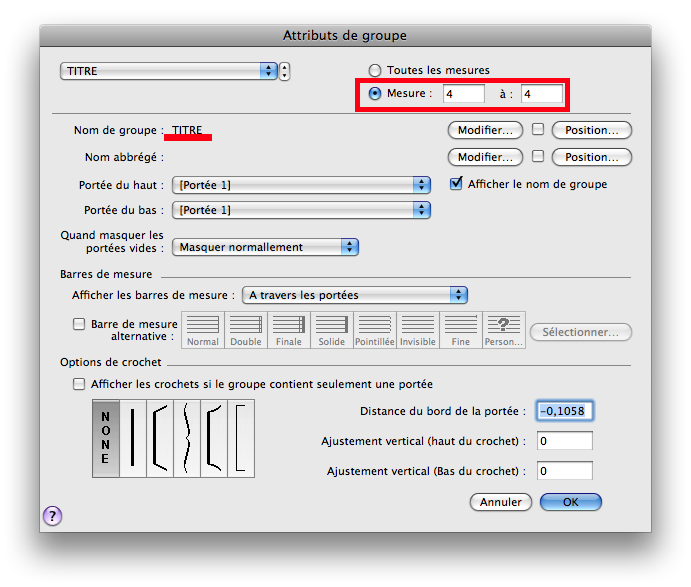Click the Distance du bord input field
The width and height of the screenshot is (691, 587).
565,411
